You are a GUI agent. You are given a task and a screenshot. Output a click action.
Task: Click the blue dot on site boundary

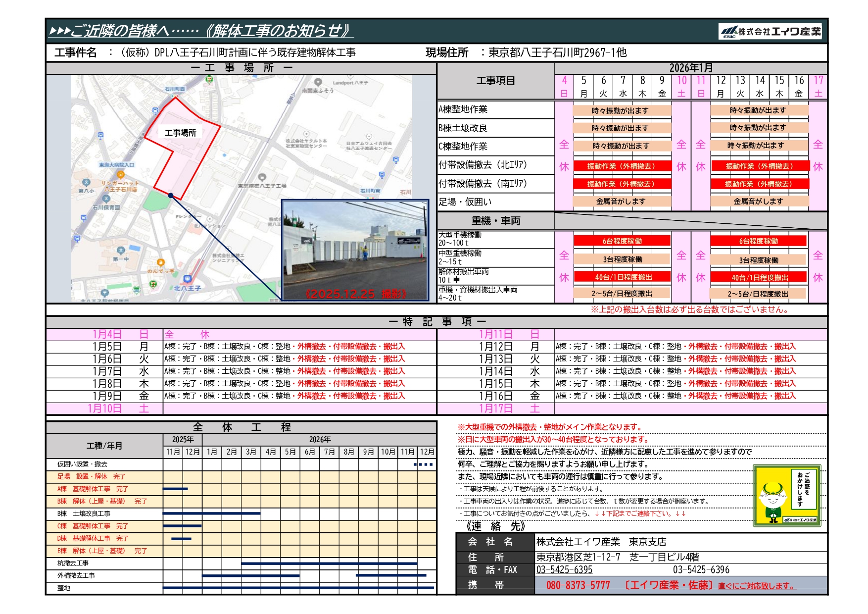pyautogui.click(x=171, y=196)
